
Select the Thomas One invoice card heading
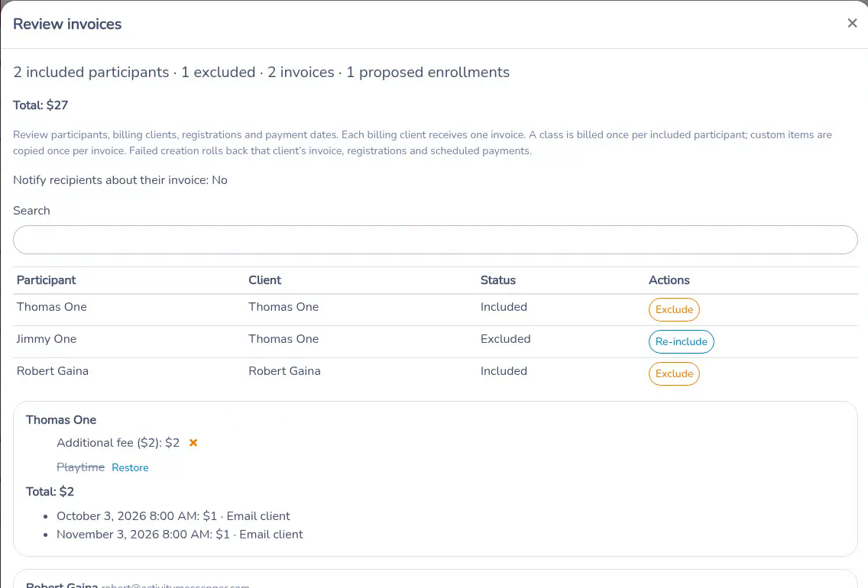coord(61,420)
